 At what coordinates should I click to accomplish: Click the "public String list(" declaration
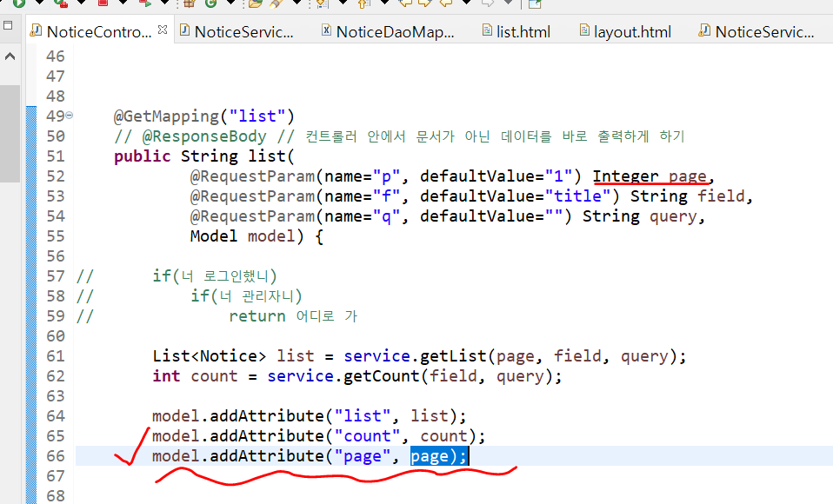[x=204, y=156]
